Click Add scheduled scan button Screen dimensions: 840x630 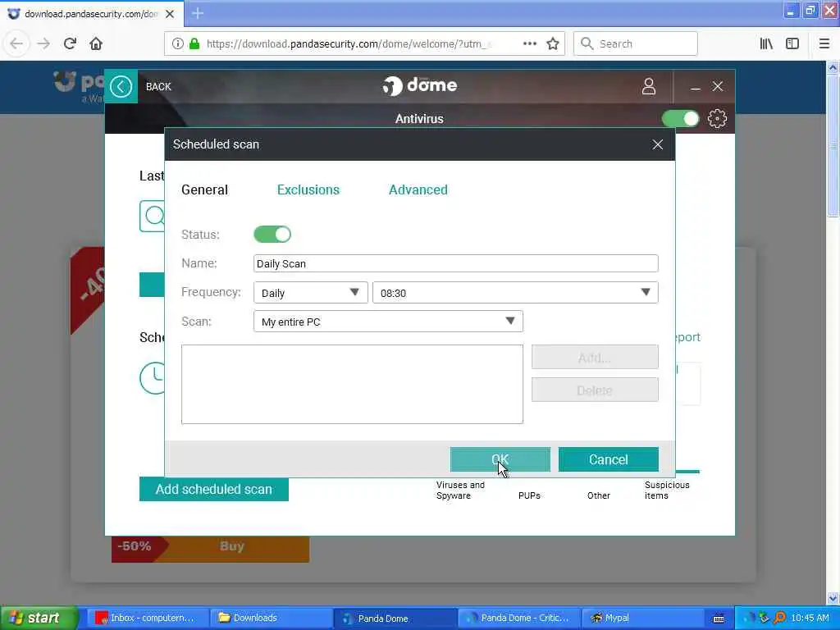[x=214, y=489]
